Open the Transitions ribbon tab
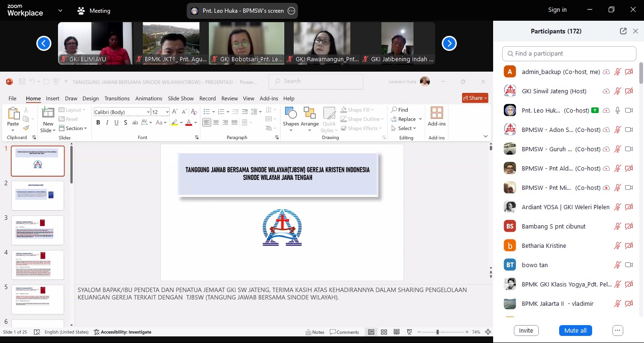This screenshot has height=343, width=644. click(117, 98)
